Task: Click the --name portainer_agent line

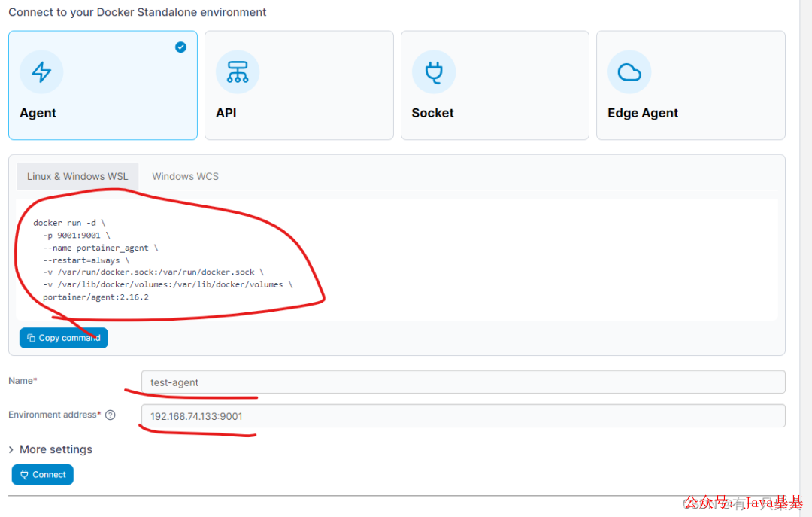Action: 101,248
